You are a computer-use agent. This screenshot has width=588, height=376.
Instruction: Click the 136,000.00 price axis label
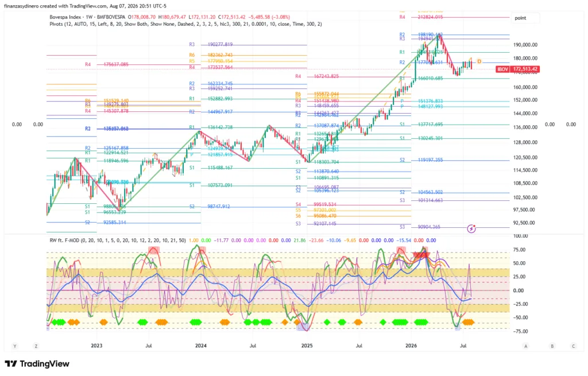point(525,127)
